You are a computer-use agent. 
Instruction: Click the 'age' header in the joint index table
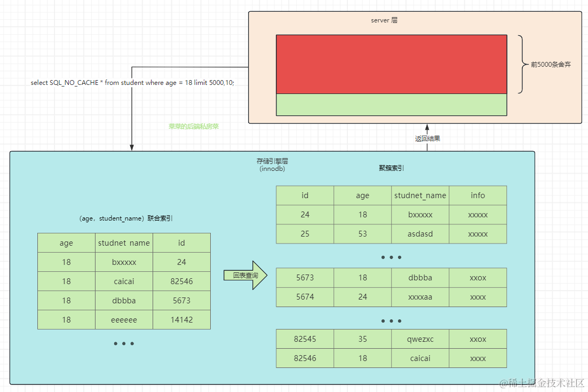[66, 243]
